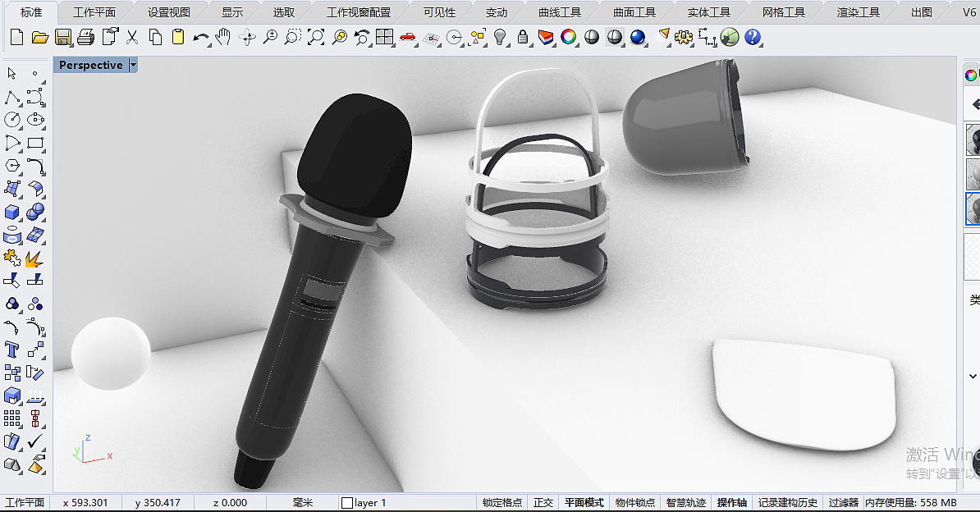Click the color wheel icon in toolbar
This screenshot has height=512, width=980.
[x=568, y=38]
